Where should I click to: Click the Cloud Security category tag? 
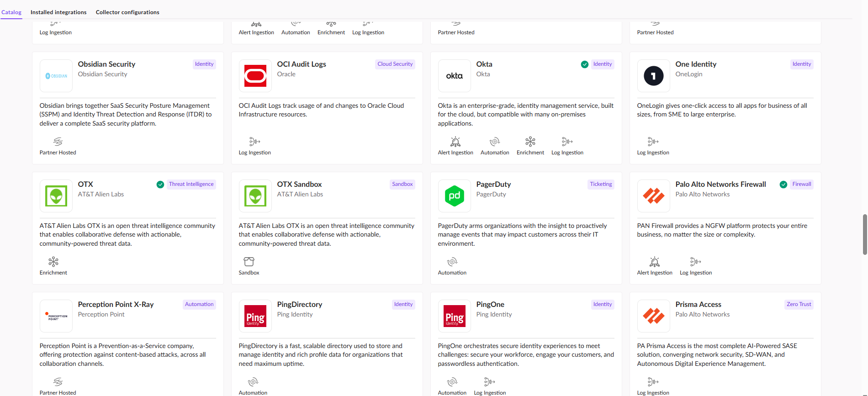[395, 64]
